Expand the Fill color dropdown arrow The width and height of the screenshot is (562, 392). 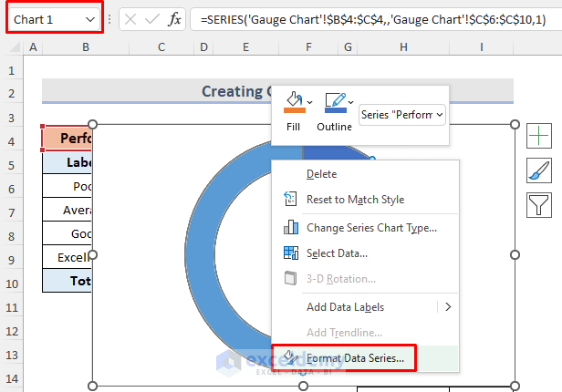click(309, 102)
